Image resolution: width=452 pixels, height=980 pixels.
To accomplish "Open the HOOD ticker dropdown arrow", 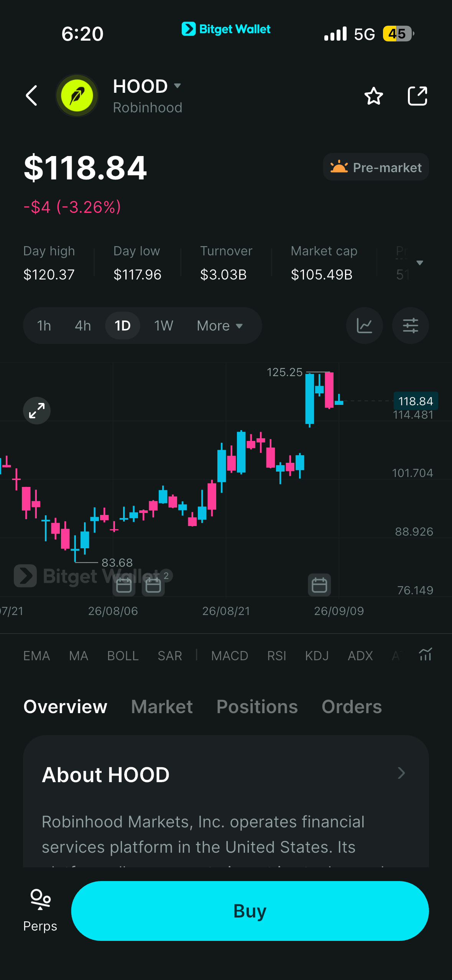I will [177, 86].
